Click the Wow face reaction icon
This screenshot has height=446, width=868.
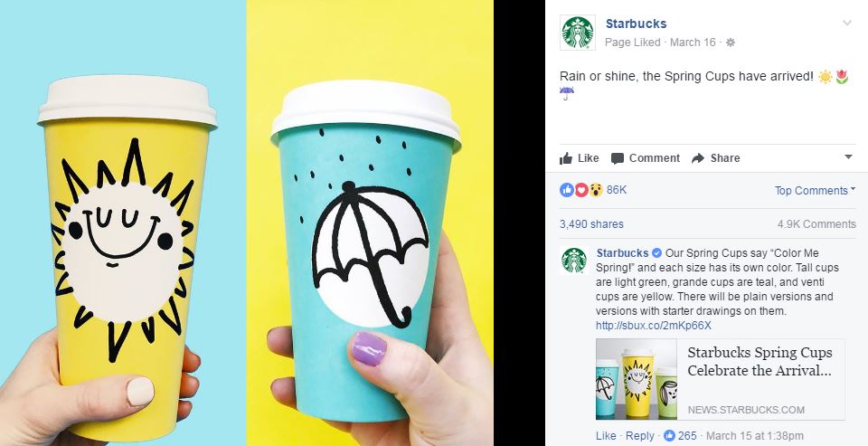tap(595, 190)
